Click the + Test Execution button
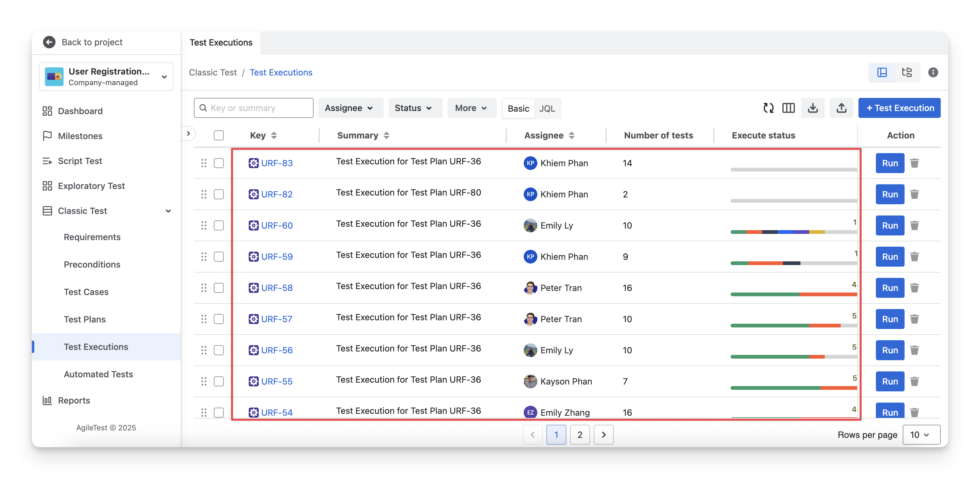980x479 pixels. [899, 108]
